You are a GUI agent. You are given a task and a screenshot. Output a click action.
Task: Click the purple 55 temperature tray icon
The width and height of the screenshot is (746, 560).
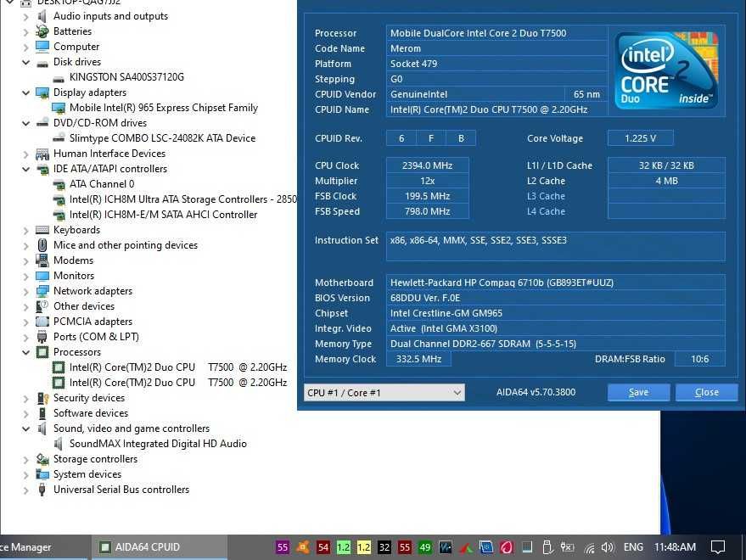(282, 547)
